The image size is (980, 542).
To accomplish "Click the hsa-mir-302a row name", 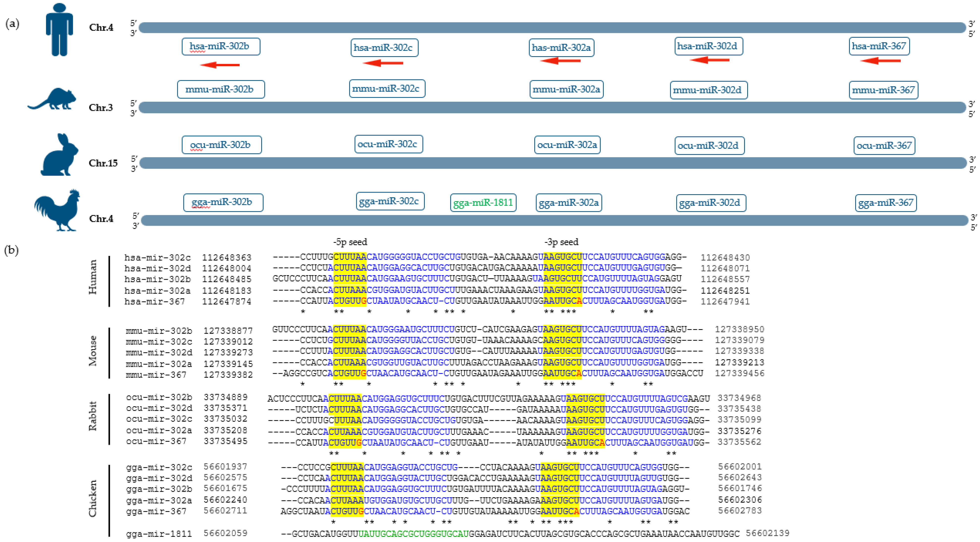I will point(157,291).
